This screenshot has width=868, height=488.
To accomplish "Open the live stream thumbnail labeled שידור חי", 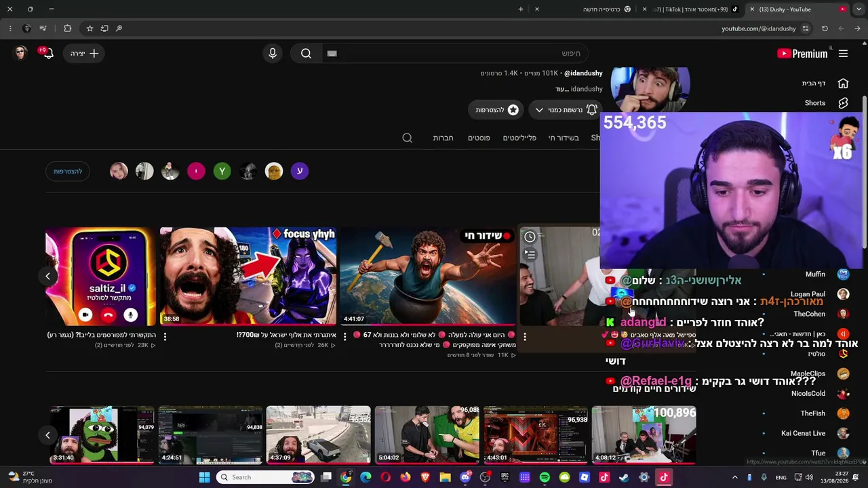I will pyautogui.click(x=427, y=277).
